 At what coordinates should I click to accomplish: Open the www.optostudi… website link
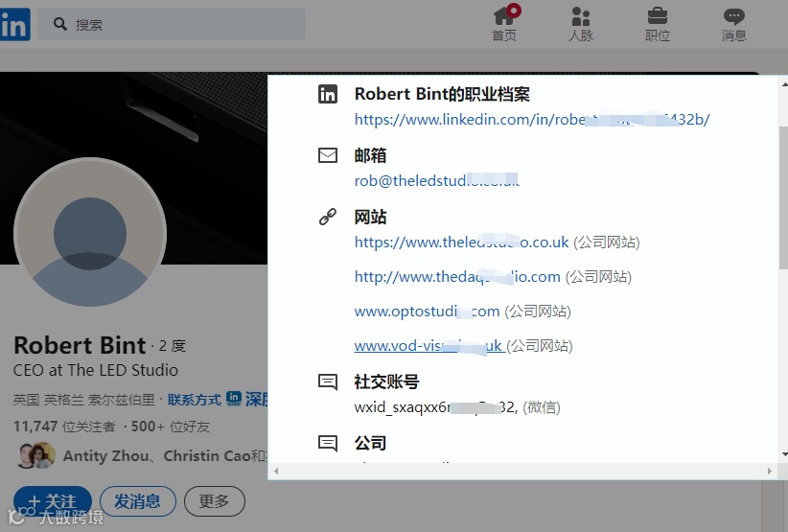click(x=427, y=312)
